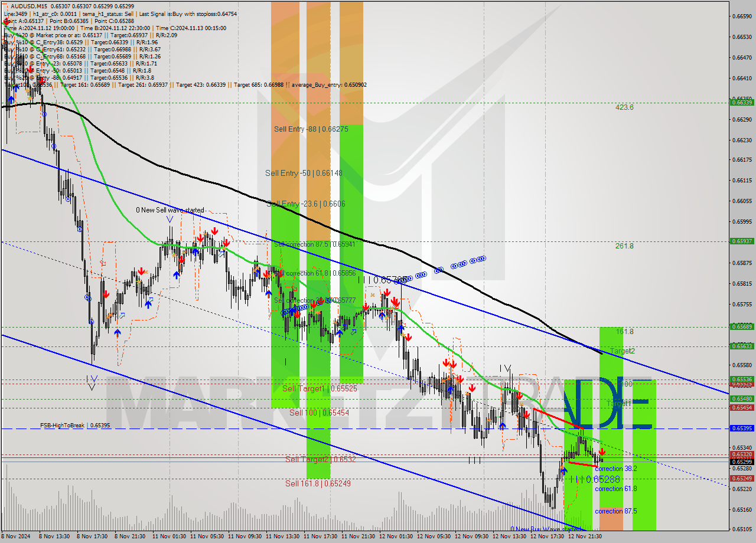Click the 0.65105 price scale value
756x543 pixels.
pos(742,529)
